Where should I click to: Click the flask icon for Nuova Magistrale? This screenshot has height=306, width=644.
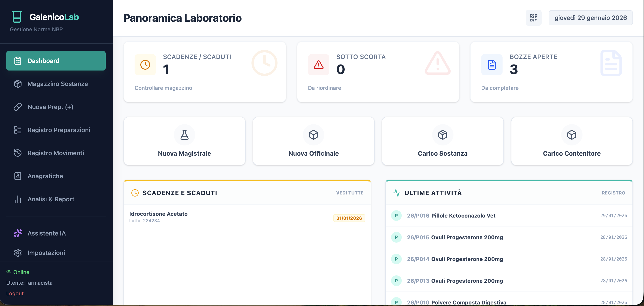(184, 135)
